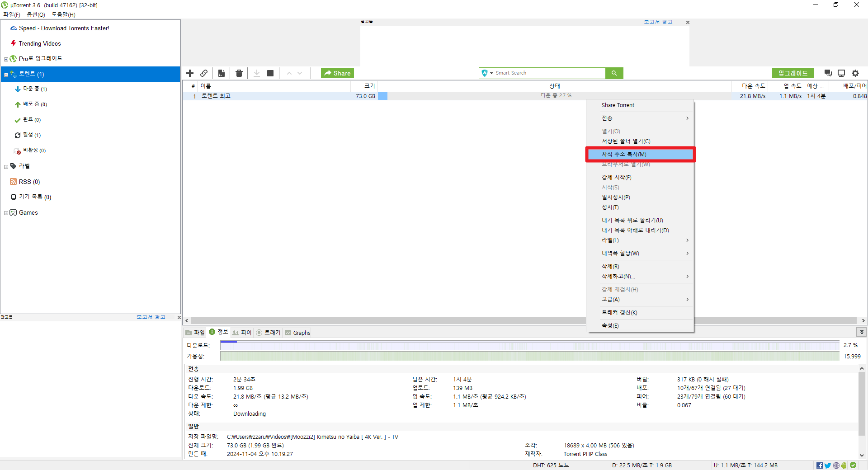Viewport: 868px width, 470px height.
Task: Choose 자석 주소 복사(M) from context menu
Action: tap(640, 155)
